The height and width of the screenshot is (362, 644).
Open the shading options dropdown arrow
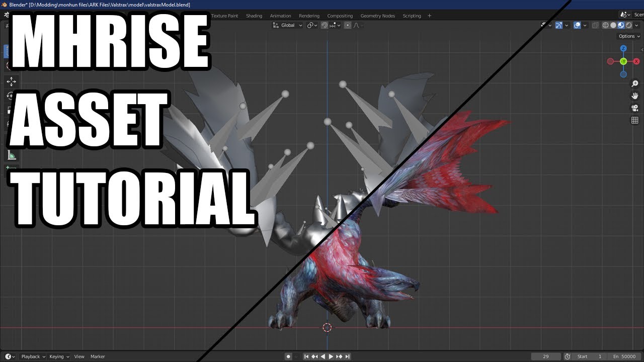(x=636, y=25)
